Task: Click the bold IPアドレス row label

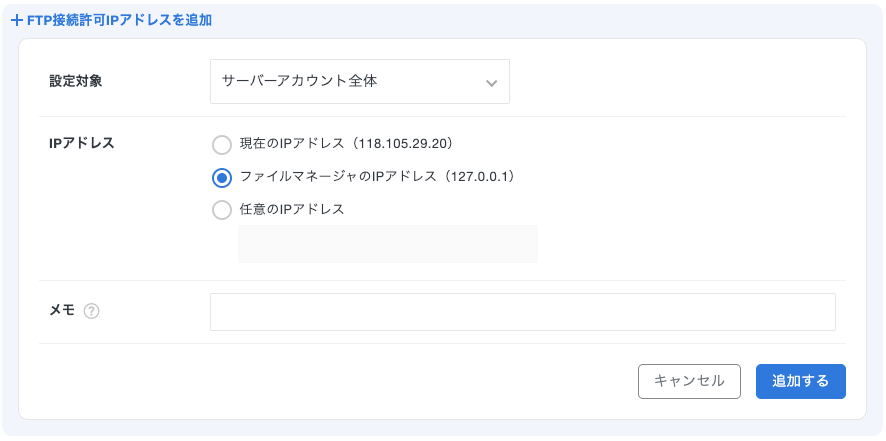Action: pos(82,143)
